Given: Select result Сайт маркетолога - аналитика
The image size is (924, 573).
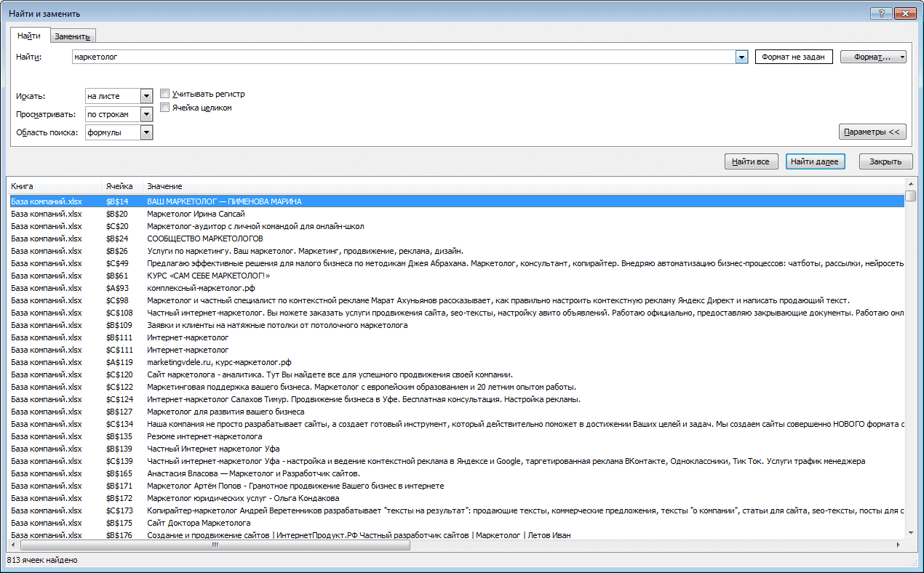Looking at the screenshot, I should [456, 374].
